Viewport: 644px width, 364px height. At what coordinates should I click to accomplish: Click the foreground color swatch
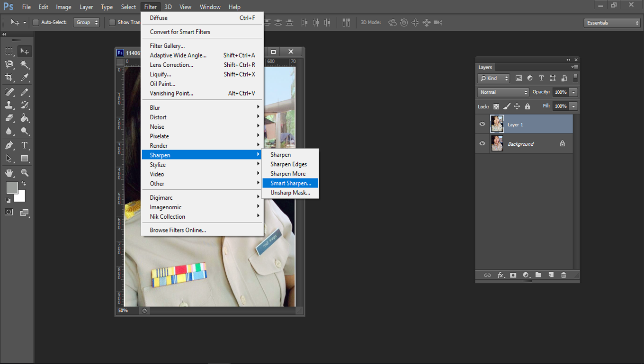click(x=12, y=187)
